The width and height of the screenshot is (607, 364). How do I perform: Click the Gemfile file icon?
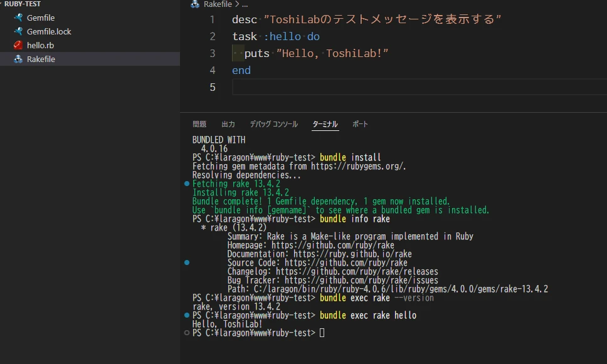click(x=18, y=18)
